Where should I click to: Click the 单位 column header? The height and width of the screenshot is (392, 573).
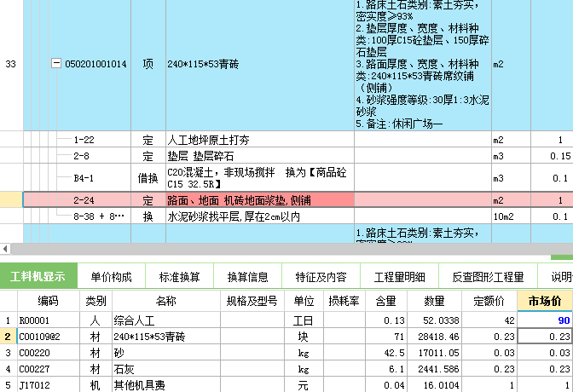pyautogui.click(x=304, y=301)
